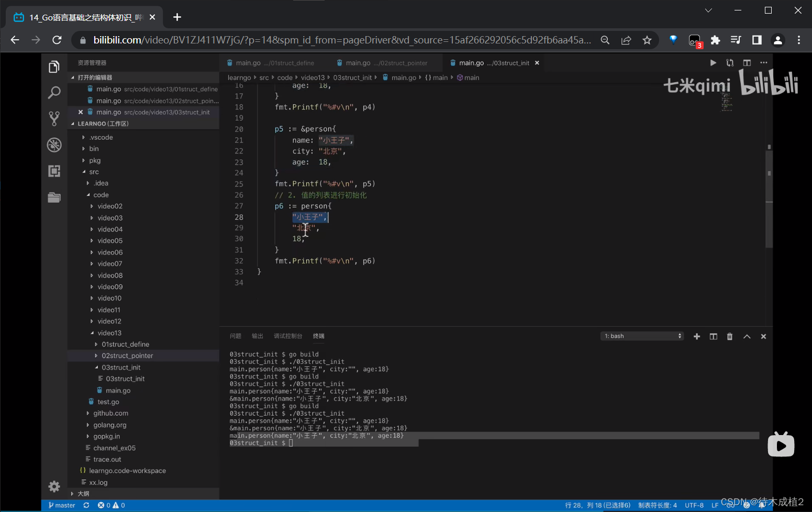Open the Extensions view icon
This screenshot has width=812, height=512.
[54, 171]
